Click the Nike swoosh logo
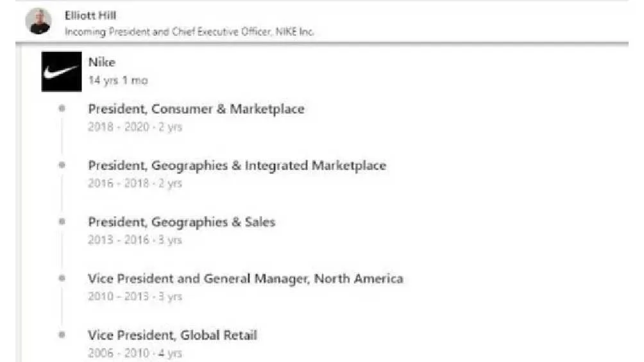This screenshot has height=362, width=644. 62,72
